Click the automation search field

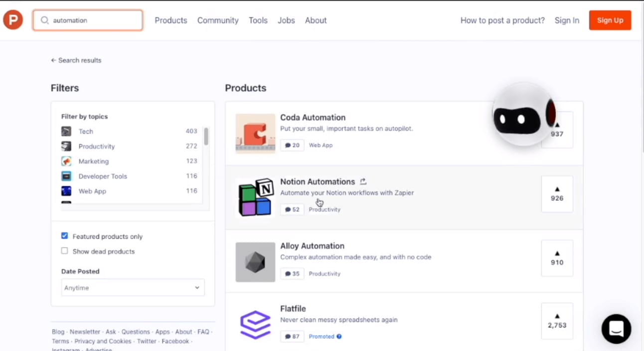pyautogui.click(x=88, y=20)
